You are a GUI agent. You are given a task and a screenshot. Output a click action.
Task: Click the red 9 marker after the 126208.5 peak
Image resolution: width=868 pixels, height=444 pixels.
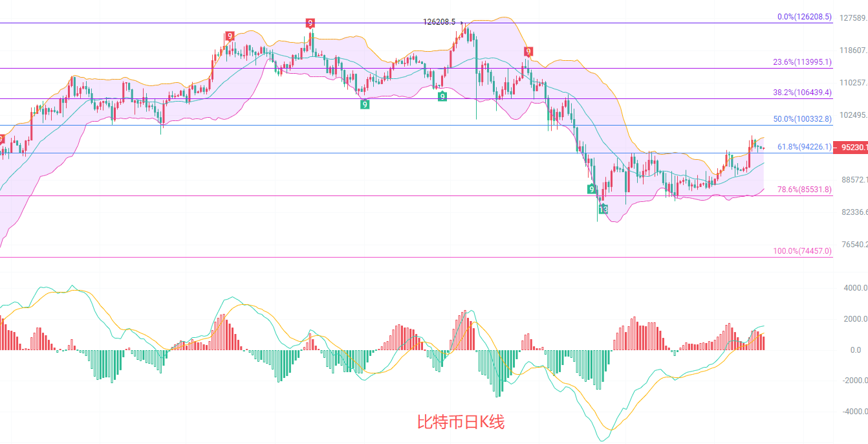[528, 52]
